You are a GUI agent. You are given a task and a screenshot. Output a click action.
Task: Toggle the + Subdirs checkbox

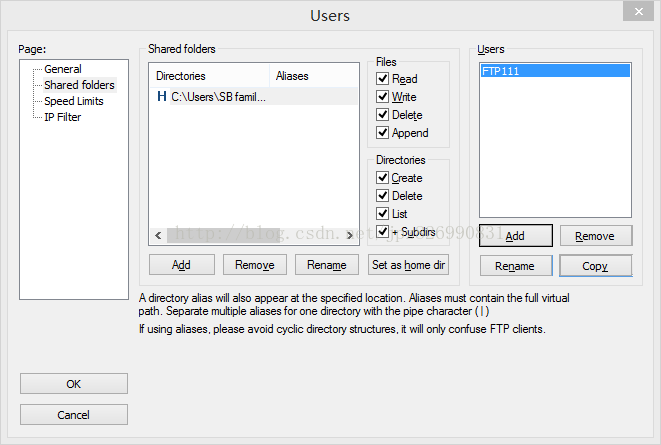tap(382, 232)
